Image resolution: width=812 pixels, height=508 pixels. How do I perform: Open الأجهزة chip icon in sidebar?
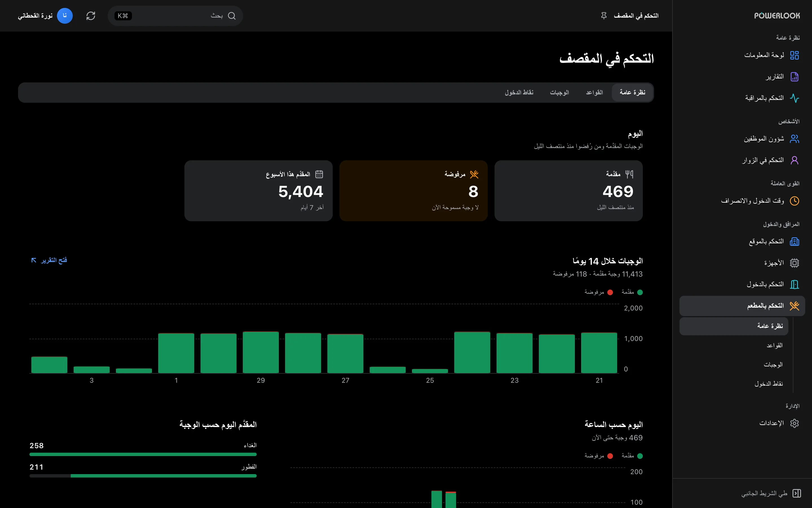click(x=794, y=263)
